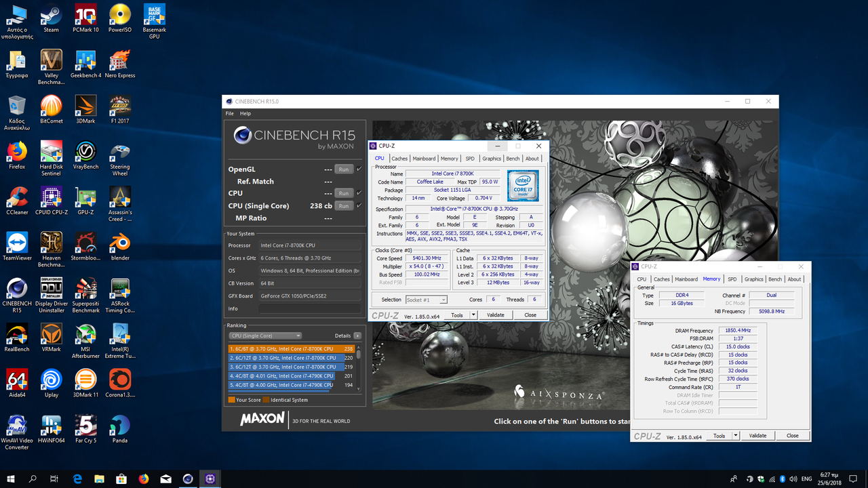Screen dimensions: 868x488
Task: Expand Tools dropdown arrow in CPU-Z Memory window
Action: 736,435
